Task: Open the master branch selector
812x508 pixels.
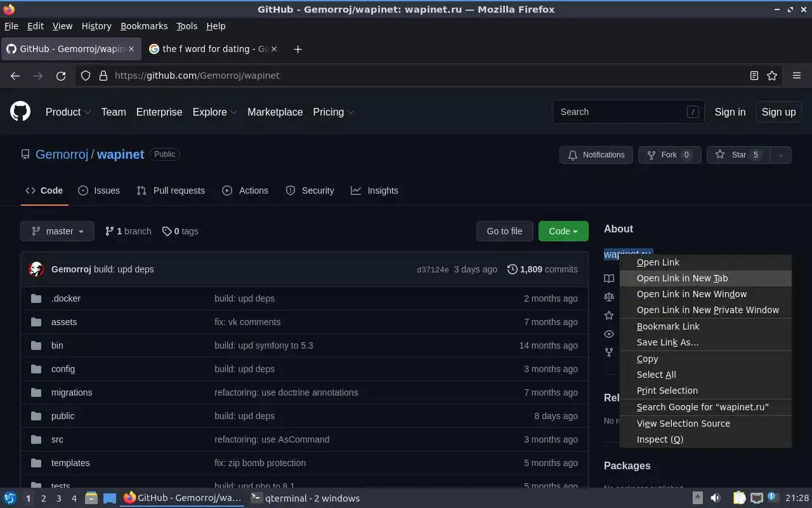Action: (x=57, y=231)
